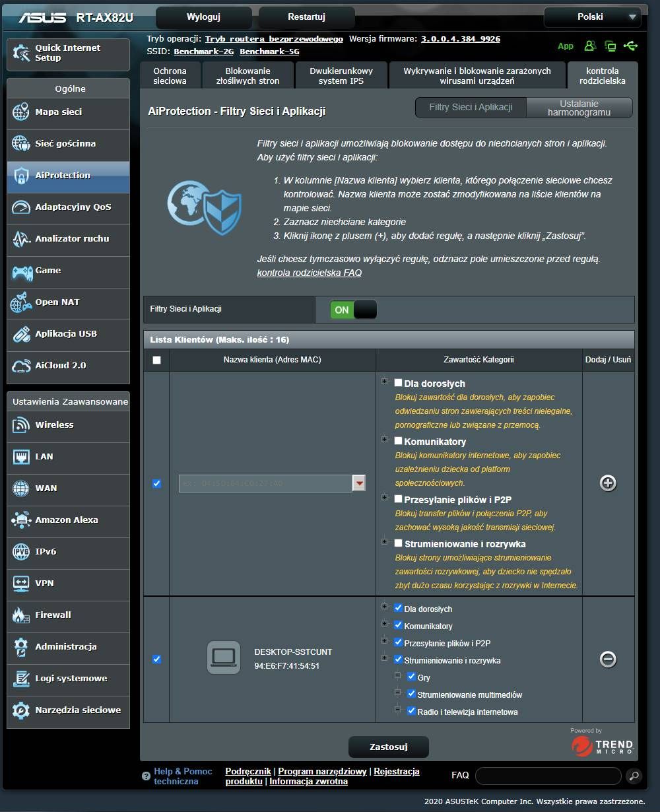The image size is (660, 812).
Task: Open client name MAC dropdown arrow
Action: 359,483
